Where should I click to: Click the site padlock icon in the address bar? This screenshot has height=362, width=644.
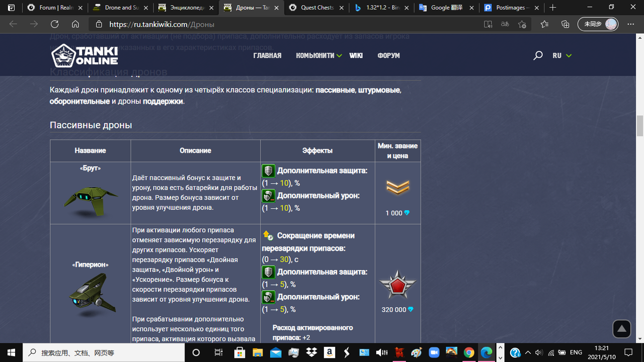point(99,24)
